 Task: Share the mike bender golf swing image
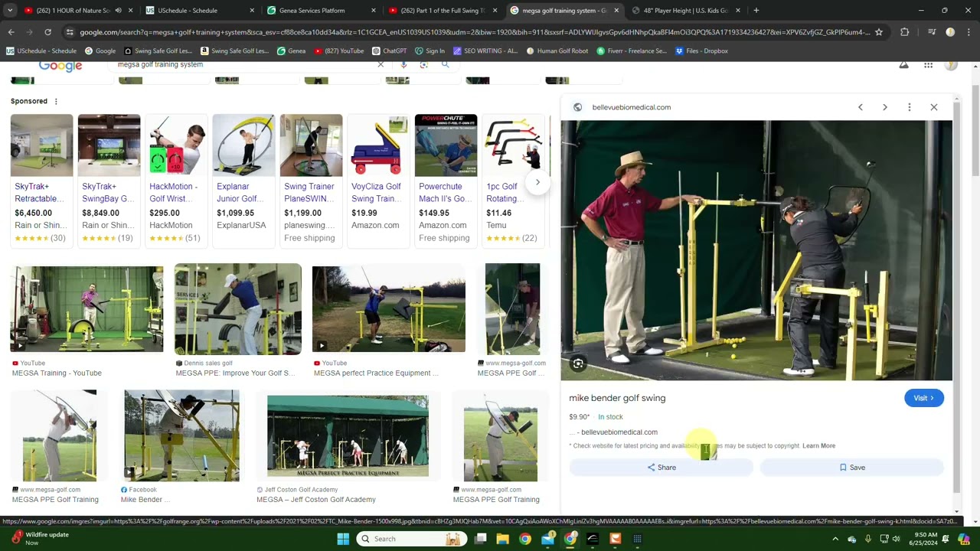tap(661, 468)
